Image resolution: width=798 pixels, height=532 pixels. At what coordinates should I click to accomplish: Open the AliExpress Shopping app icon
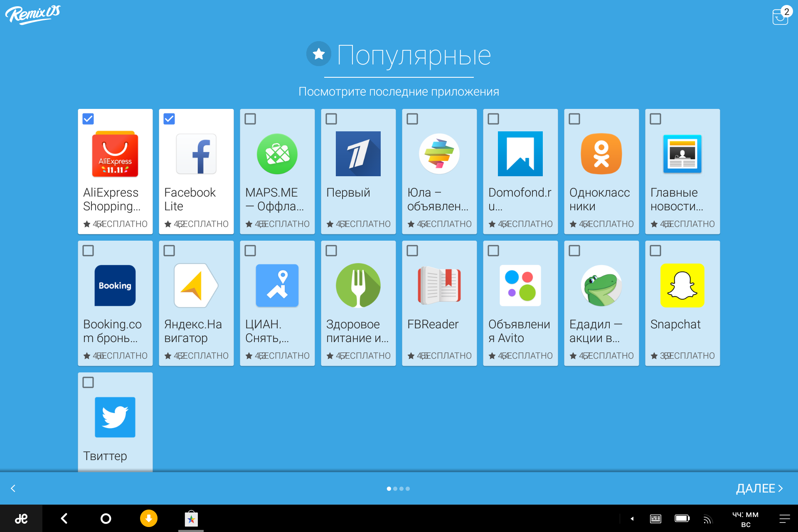point(115,154)
